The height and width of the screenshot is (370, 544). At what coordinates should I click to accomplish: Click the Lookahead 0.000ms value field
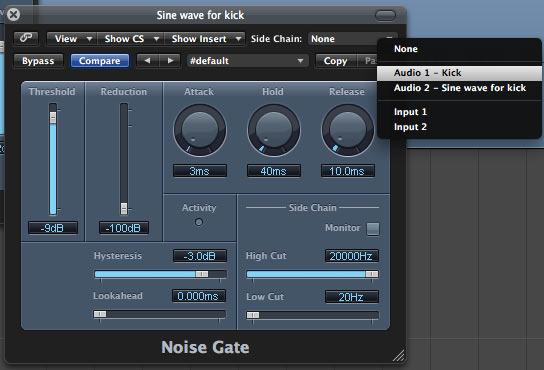click(199, 296)
